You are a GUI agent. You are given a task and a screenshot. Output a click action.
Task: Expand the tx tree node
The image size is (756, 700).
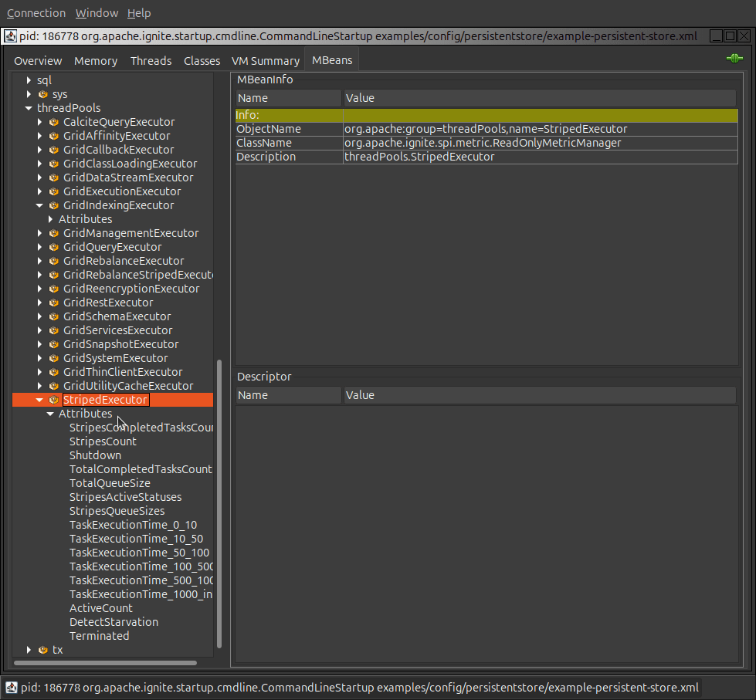[x=29, y=650]
